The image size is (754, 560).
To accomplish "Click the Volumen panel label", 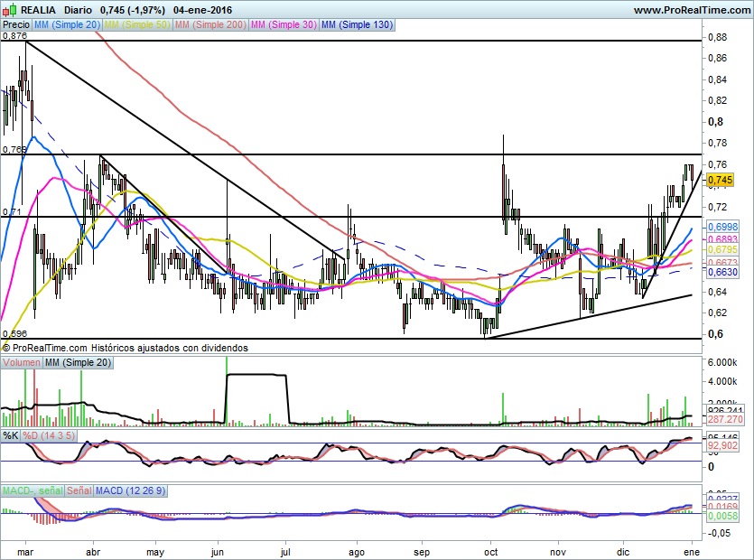I will point(22,362).
